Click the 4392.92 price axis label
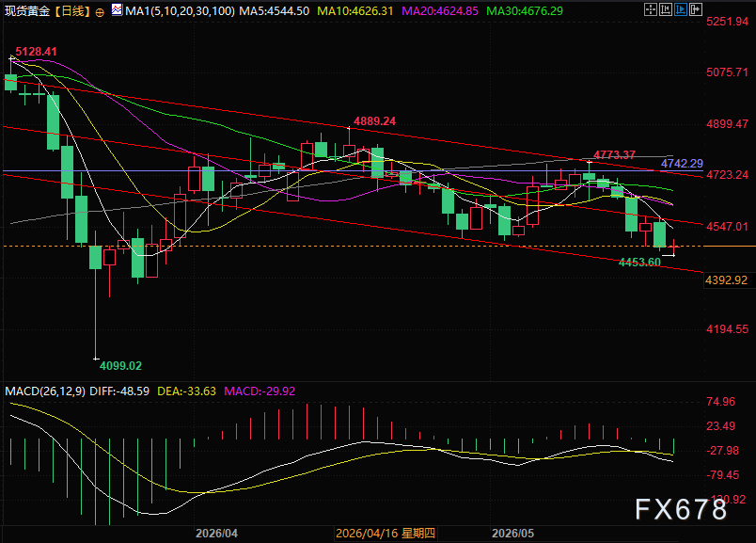Image resolution: width=756 pixels, height=543 pixels. [726, 279]
